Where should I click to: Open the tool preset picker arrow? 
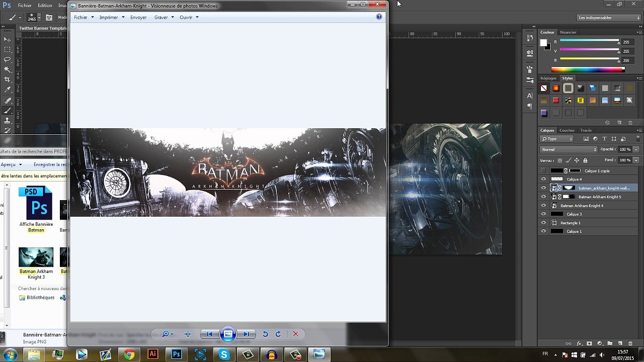(x=20, y=17)
